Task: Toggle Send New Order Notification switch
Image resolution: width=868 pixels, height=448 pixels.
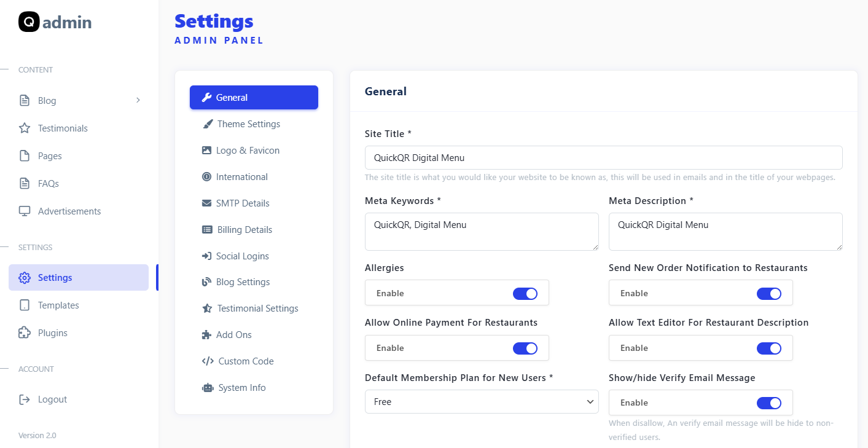Action: (x=768, y=293)
